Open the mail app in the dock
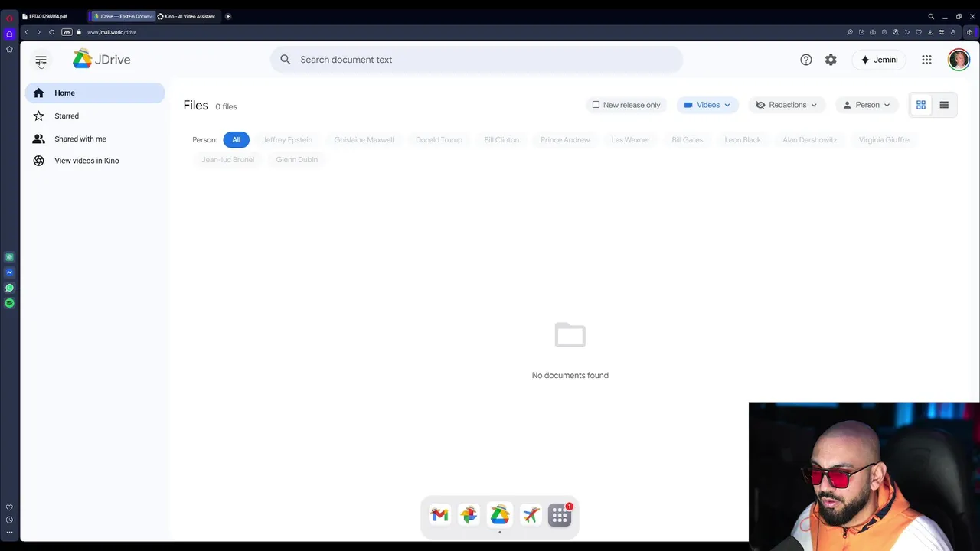Viewport: 980px width, 551px height. [439, 515]
